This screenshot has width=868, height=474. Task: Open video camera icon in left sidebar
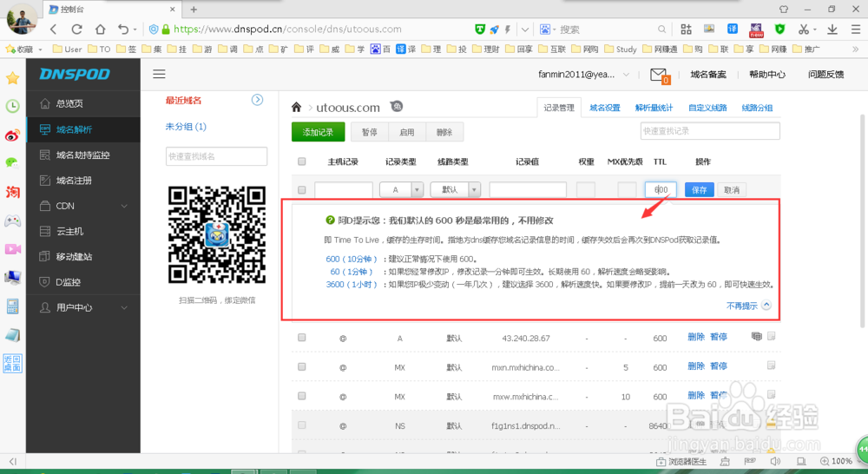pos(12,249)
